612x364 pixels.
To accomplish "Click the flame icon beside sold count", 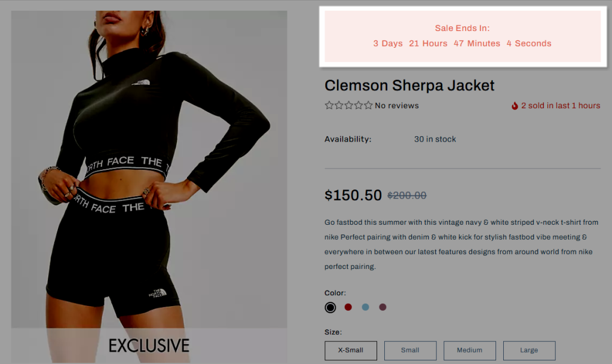I will click(515, 106).
